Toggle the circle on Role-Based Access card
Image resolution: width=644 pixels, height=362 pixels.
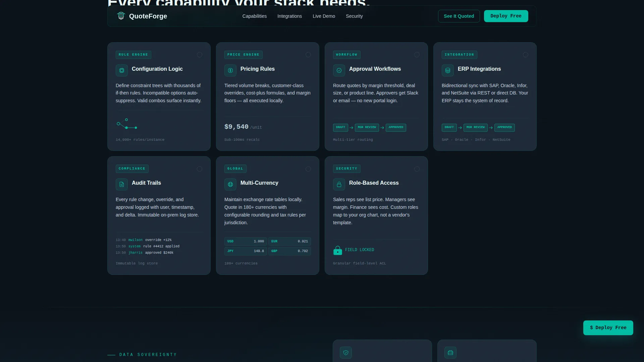point(417,169)
